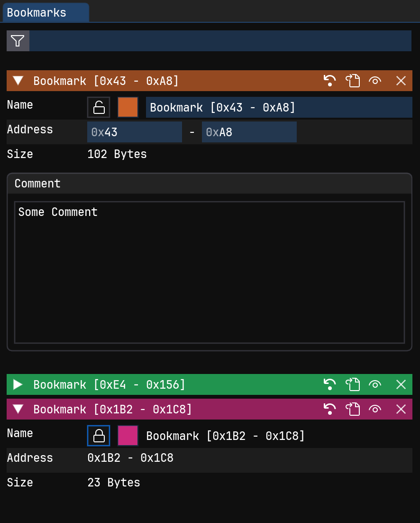Jump to the 0x1B2 - 0x1C8 bookmark
Screen dimensions: 420x523
pyautogui.click(x=329, y=409)
